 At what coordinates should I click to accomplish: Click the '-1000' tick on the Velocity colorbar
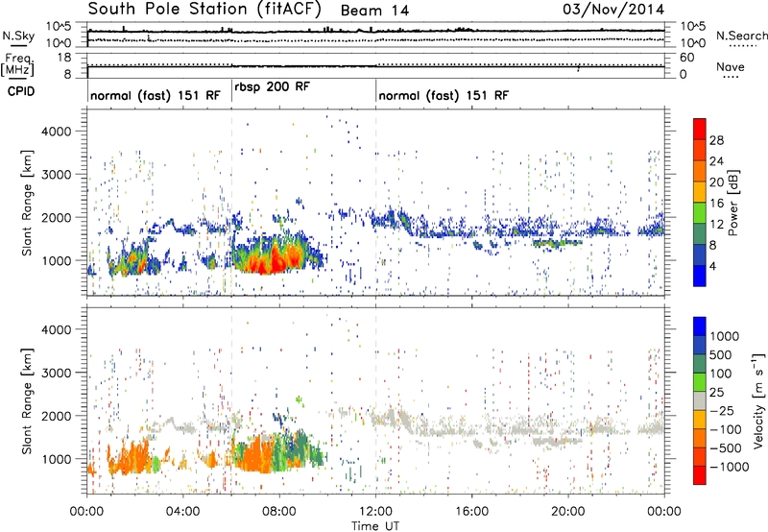click(x=729, y=467)
